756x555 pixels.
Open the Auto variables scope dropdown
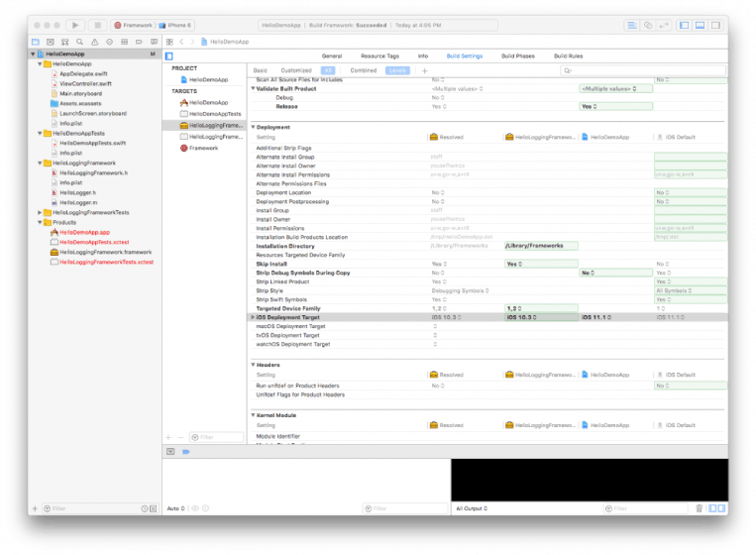pos(176,508)
